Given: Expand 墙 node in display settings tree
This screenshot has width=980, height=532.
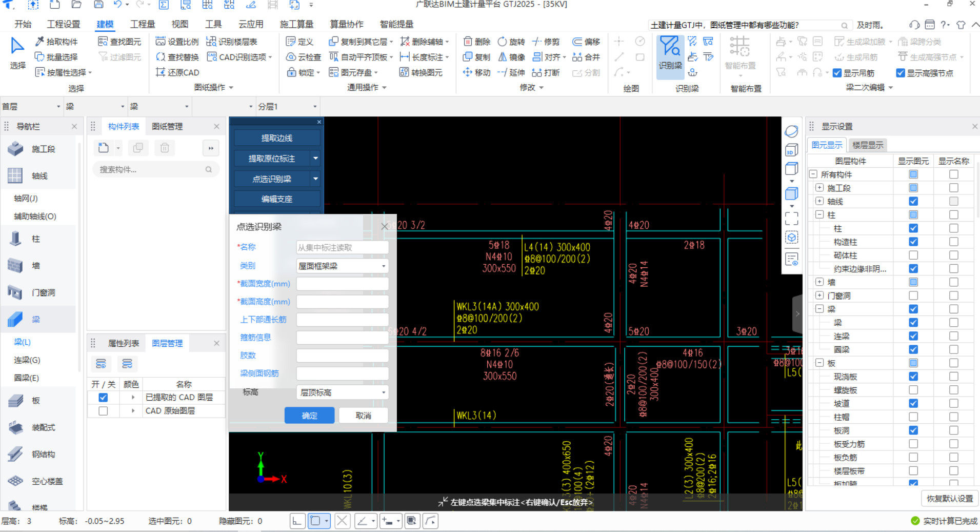Looking at the screenshot, I should coord(819,282).
